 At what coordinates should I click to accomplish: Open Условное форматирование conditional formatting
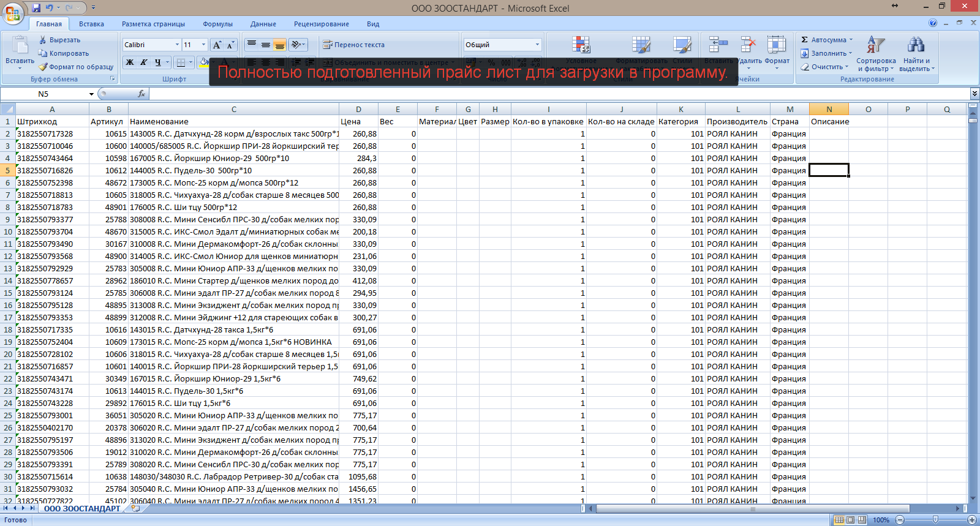581,54
